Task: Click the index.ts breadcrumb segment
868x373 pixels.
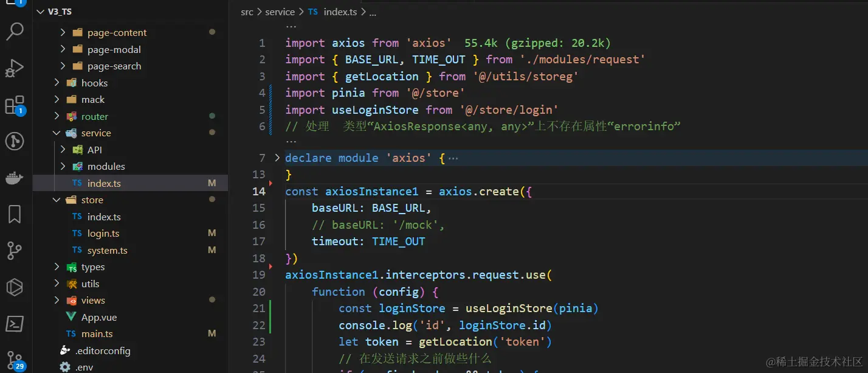Action: 340,12
